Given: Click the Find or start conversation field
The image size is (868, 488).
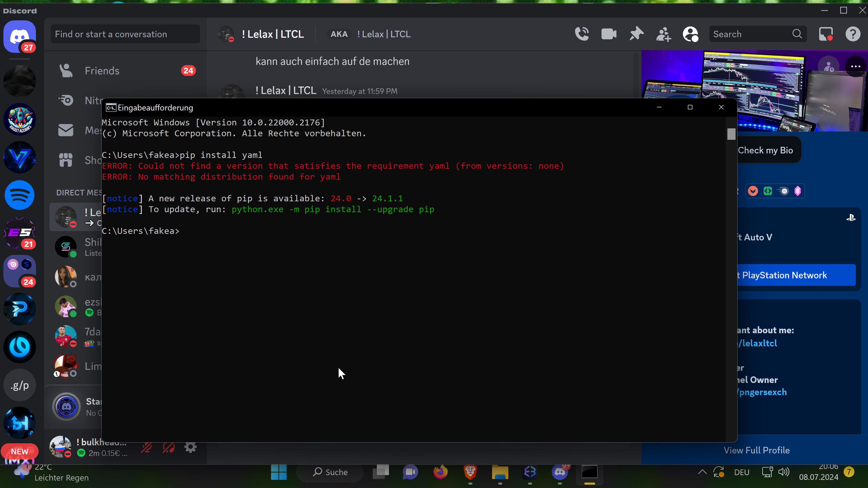Looking at the screenshot, I should [125, 34].
